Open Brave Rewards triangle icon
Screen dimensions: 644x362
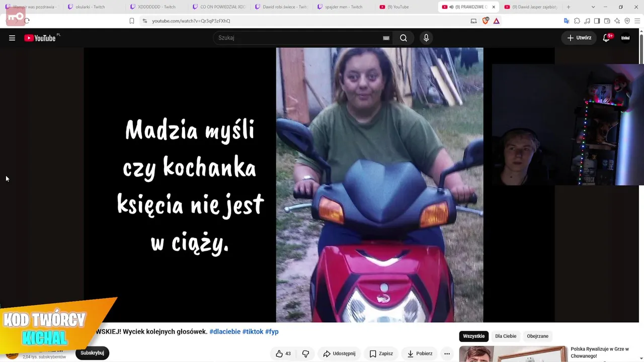497,21
